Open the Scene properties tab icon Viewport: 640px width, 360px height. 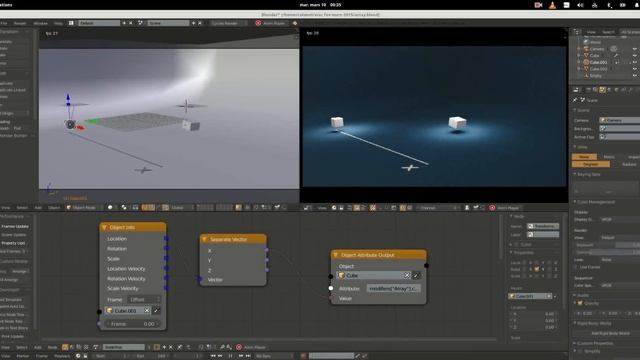602,90
